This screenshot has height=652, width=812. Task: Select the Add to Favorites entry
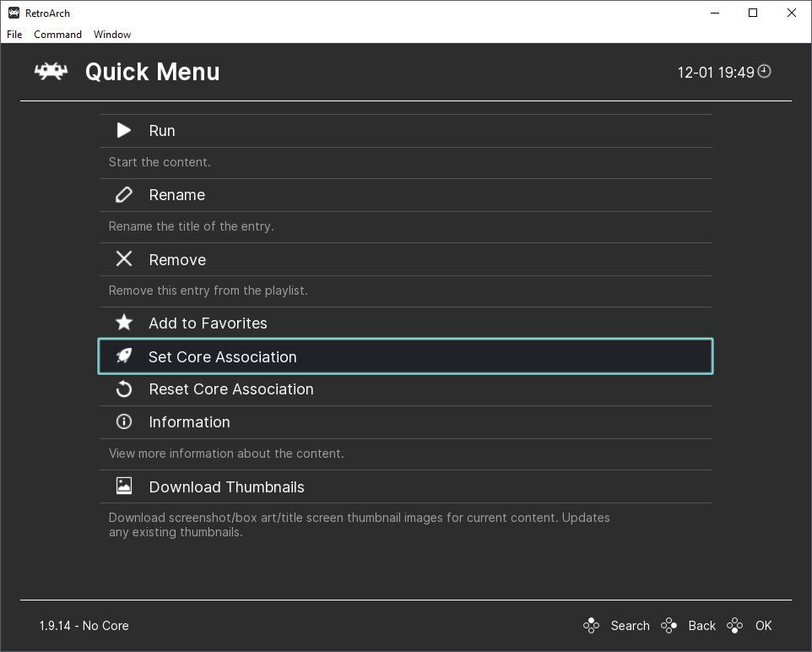click(208, 323)
